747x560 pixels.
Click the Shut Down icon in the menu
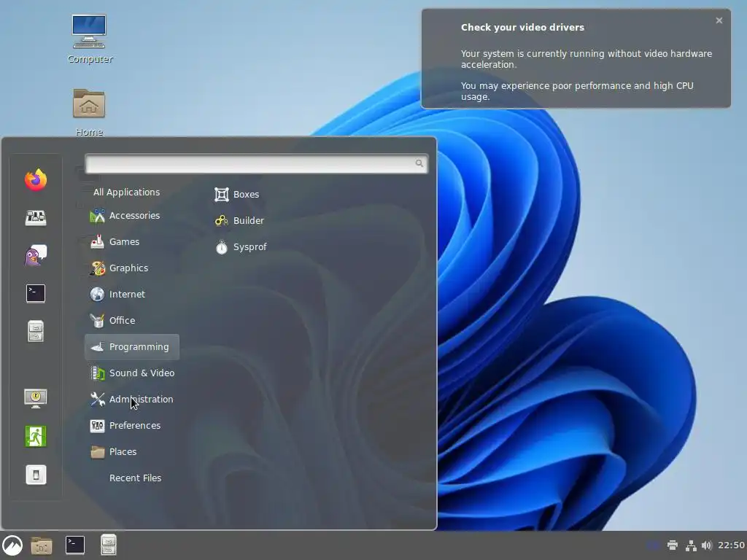36,474
